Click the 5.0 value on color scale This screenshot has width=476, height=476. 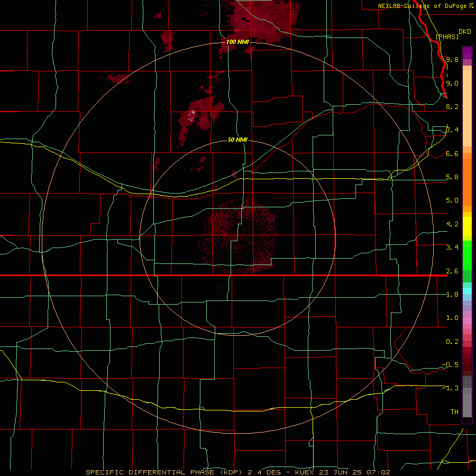[x=452, y=200]
